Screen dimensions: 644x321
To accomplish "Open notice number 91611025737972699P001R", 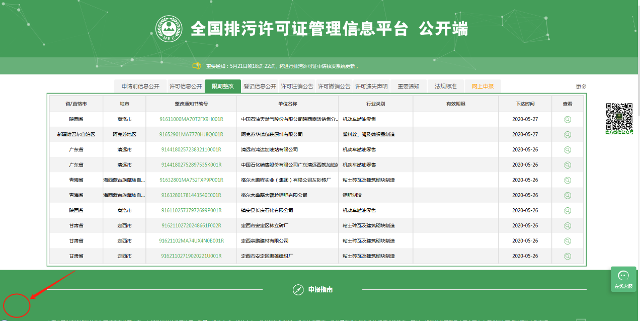I will (191, 210).
